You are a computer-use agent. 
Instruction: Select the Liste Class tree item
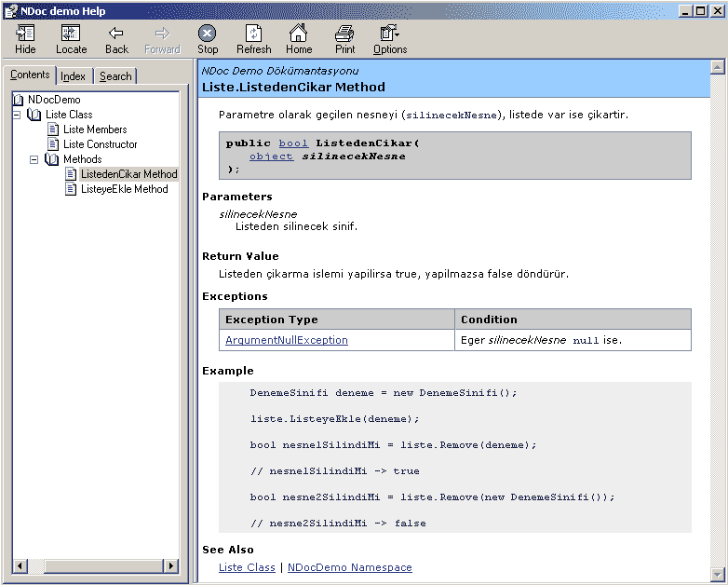click(69, 115)
